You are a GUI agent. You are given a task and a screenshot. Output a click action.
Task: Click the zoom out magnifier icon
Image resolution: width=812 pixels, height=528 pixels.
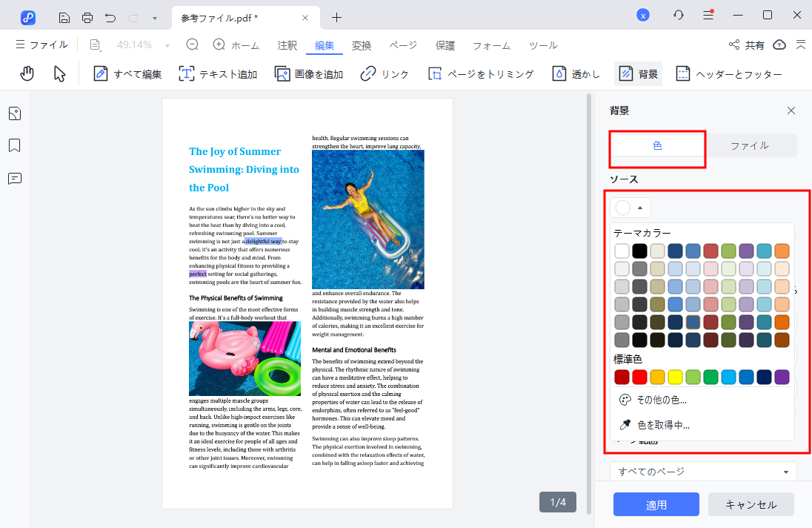pyautogui.click(x=193, y=44)
